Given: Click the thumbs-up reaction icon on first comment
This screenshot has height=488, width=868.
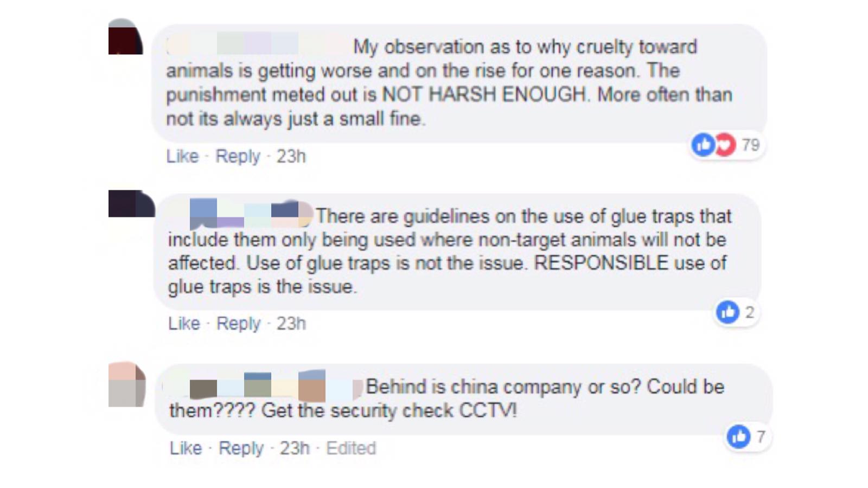Looking at the screenshot, I should click(x=703, y=144).
